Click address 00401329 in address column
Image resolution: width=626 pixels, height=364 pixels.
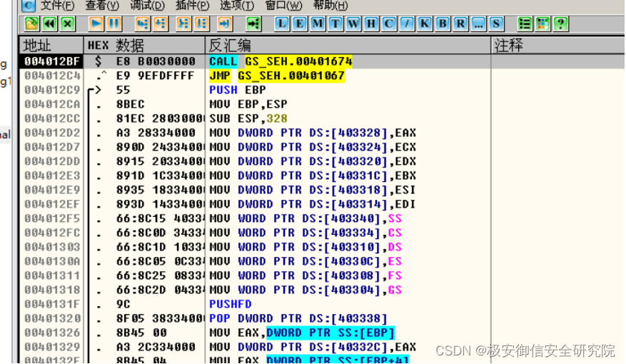pyautogui.click(x=52, y=348)
